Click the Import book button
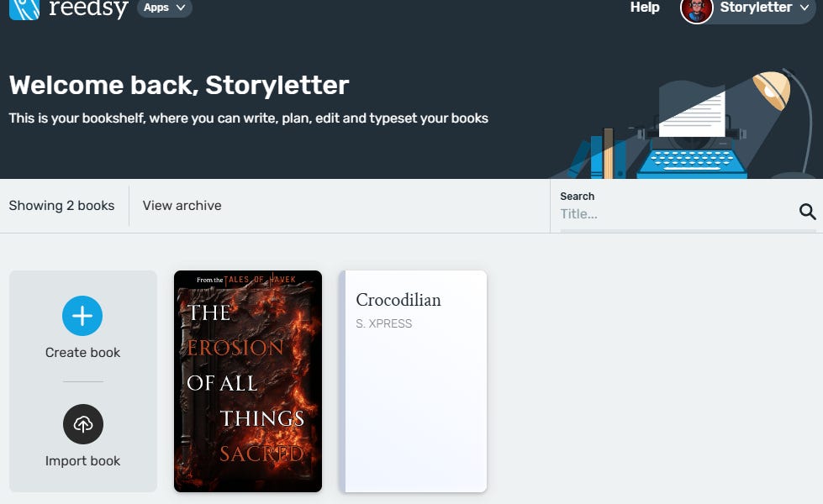The width and height of the screenshot is (823, 504). 82,460
